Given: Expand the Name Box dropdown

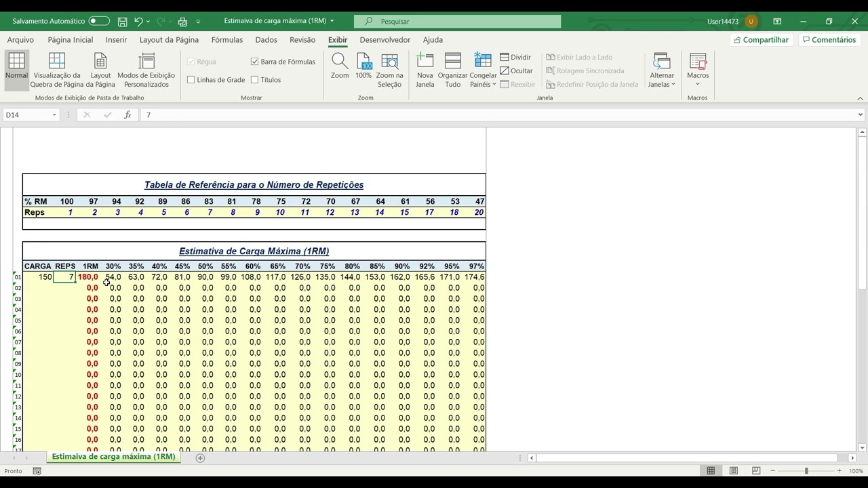Looking at the screenshot, I should (54, 115).
